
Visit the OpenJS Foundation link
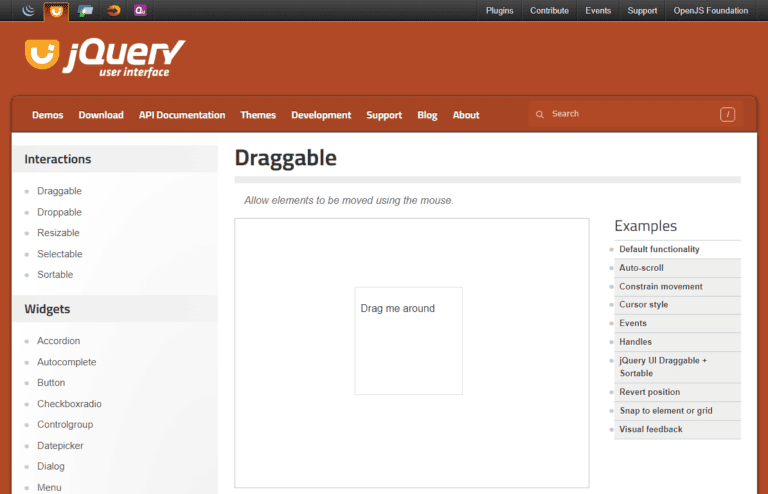coord(710,11)
